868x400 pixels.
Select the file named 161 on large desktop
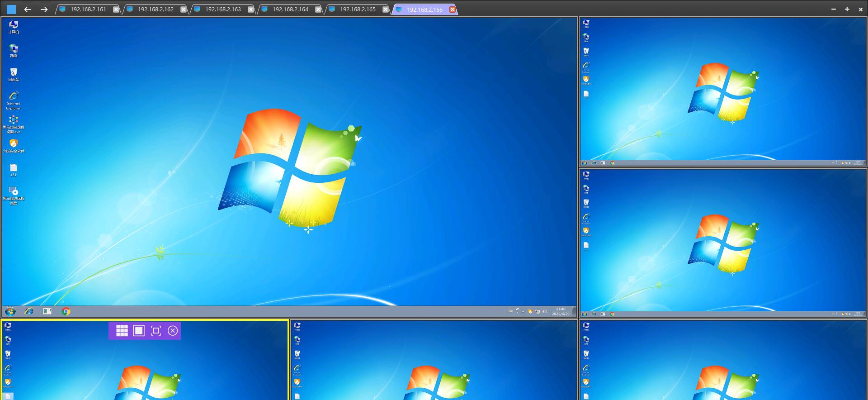[14, 170]
